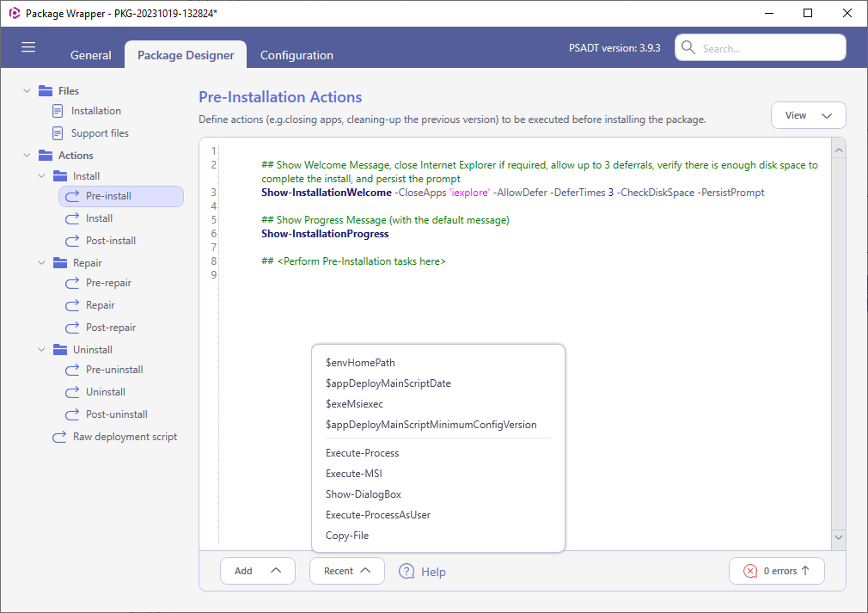Open Raw deployment script item

pos(125,437)
